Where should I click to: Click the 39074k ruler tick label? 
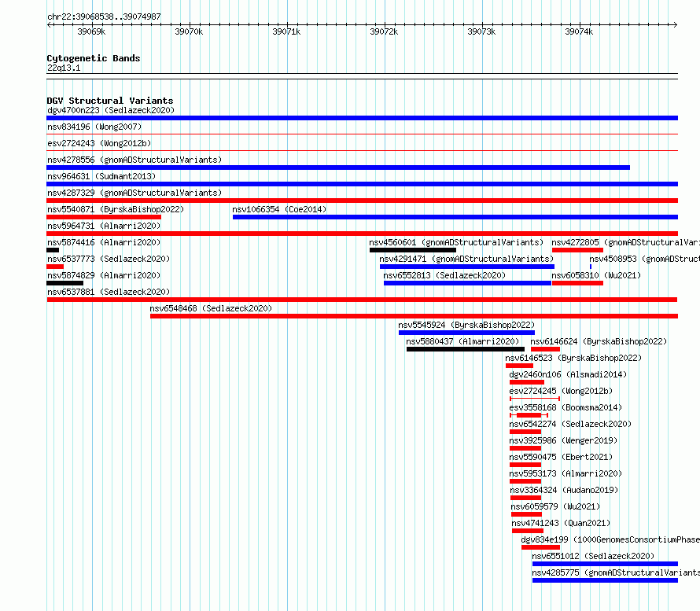point(579,31)
